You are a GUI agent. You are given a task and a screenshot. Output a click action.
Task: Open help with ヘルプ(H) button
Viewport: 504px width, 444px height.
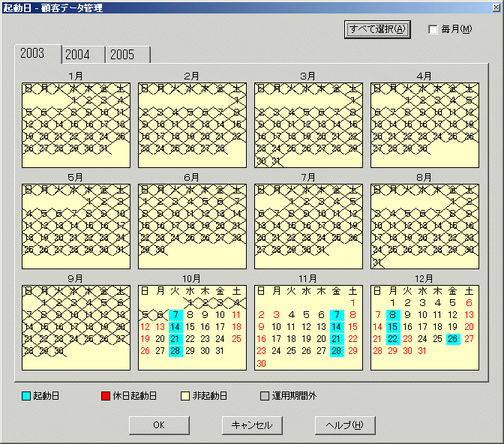[344, 425]
